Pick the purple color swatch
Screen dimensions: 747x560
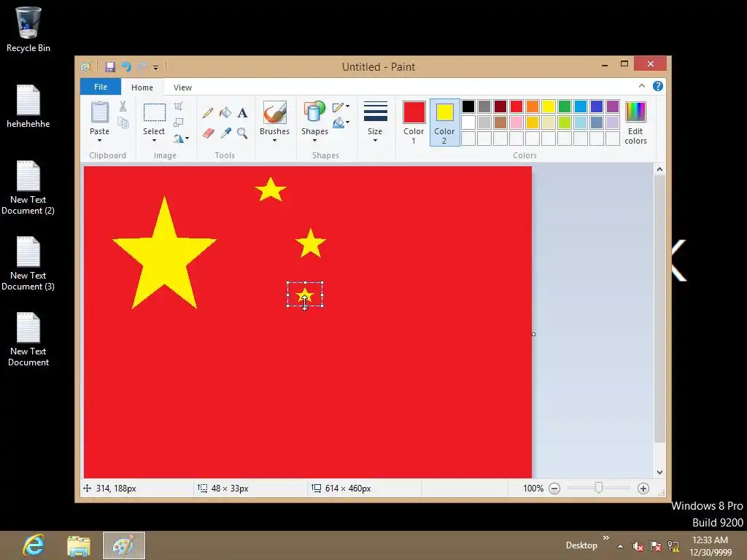tap(613, 106)
